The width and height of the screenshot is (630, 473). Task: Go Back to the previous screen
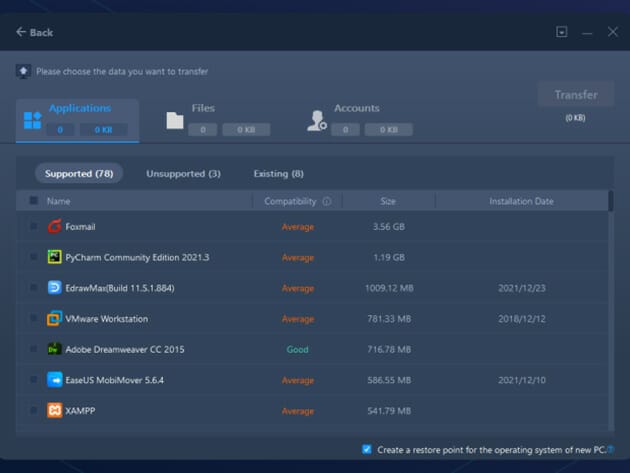pos(34,32)
